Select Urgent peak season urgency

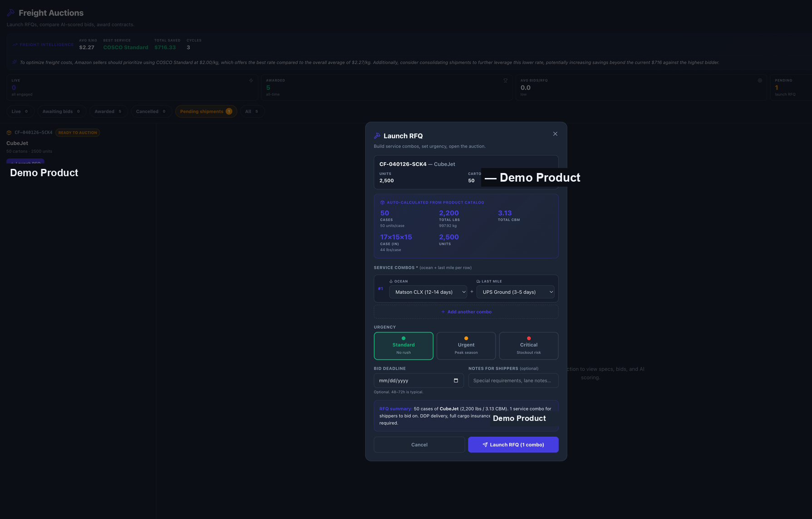[x=466, y=346]
